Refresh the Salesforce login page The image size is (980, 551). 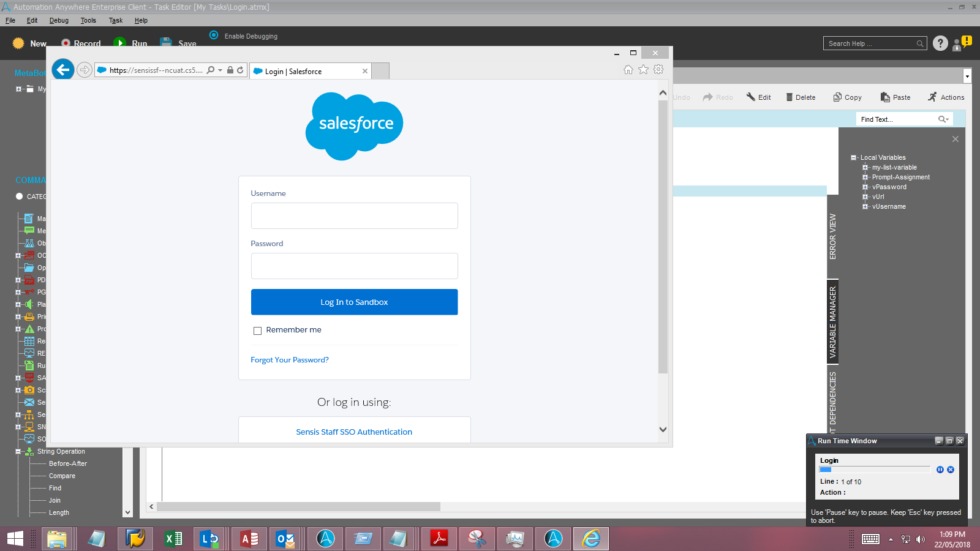(x=240, y=70)
